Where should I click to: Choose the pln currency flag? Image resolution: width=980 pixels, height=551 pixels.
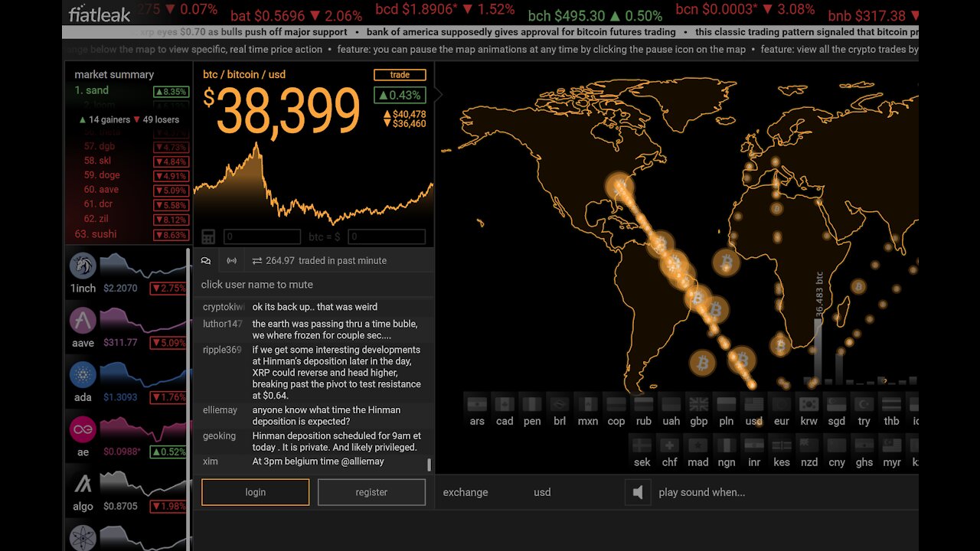(x=726, y=404)
